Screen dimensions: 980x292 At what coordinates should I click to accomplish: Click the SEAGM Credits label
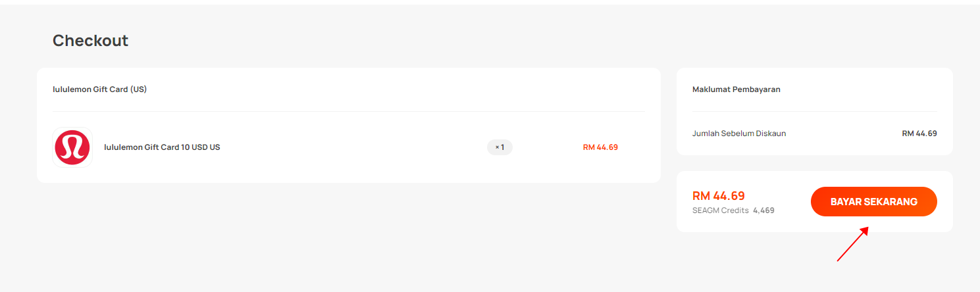point(721,210)
